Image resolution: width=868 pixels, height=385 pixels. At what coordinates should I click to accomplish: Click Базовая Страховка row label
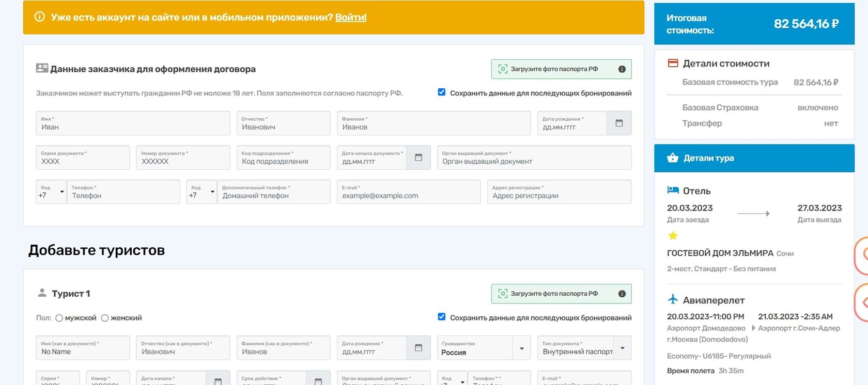coord(720,107)
